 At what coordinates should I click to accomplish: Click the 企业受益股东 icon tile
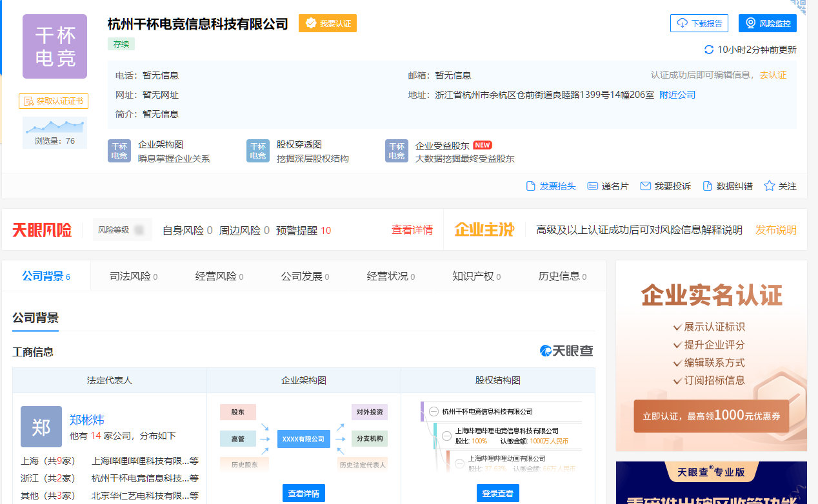point(397,151)
